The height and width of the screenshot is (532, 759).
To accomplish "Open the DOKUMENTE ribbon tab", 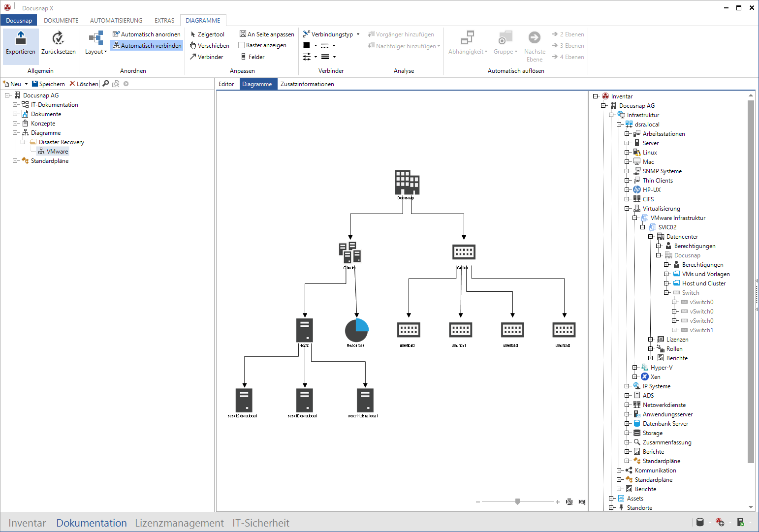I will [61, 21].
